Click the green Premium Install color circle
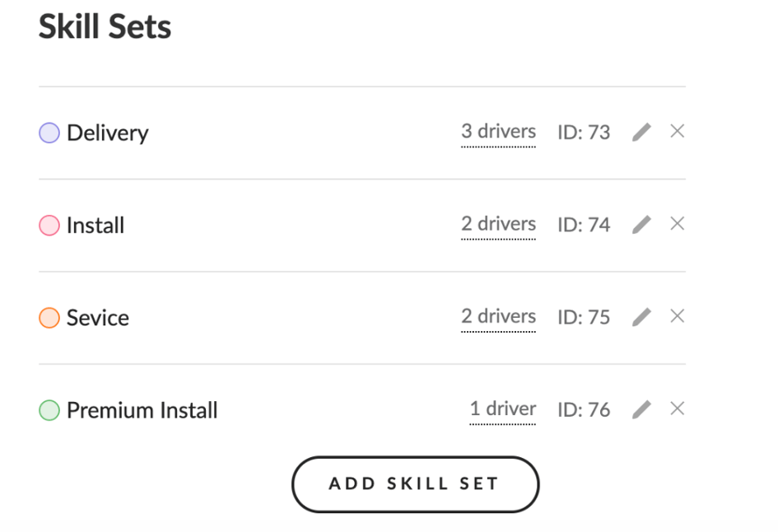 (49, 410)
